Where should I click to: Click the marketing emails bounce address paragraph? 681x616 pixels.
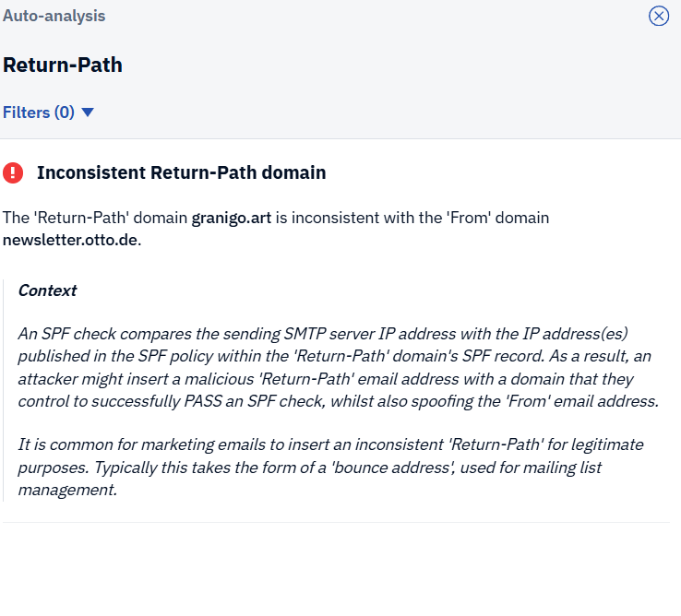click(x=330, y=468)
